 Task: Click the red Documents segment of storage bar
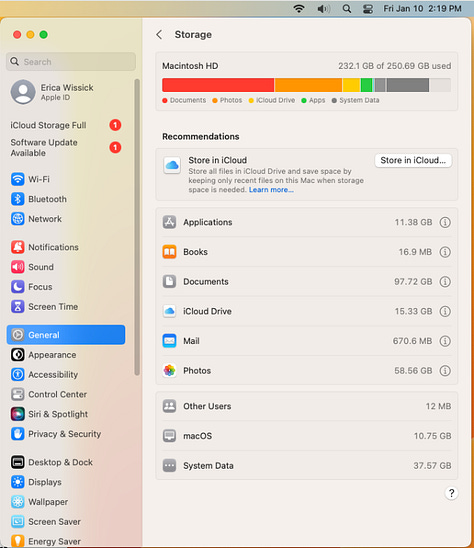218,85
